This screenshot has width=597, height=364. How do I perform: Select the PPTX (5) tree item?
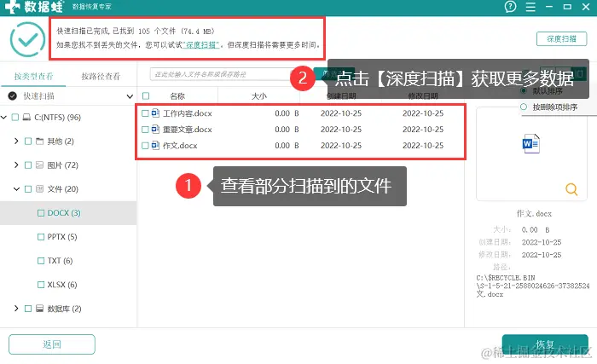(x=62, y=237)
